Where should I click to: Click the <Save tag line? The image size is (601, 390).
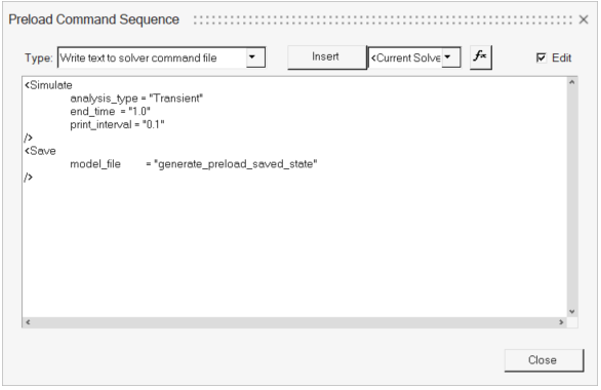[x=40, y=151]
